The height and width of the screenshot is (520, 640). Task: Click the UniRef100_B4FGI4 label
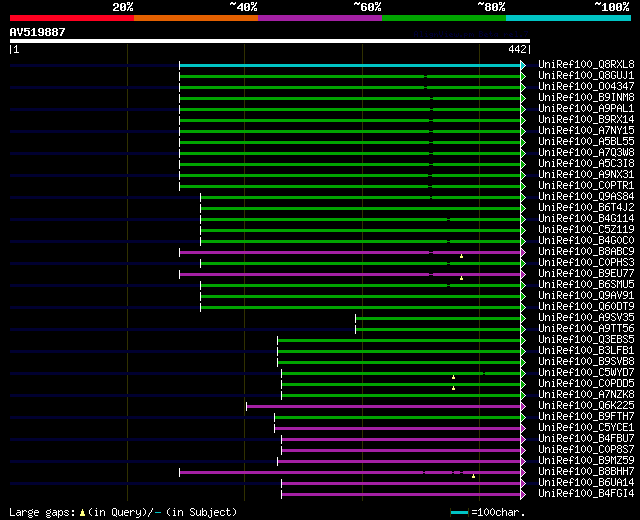coord(586,494)
